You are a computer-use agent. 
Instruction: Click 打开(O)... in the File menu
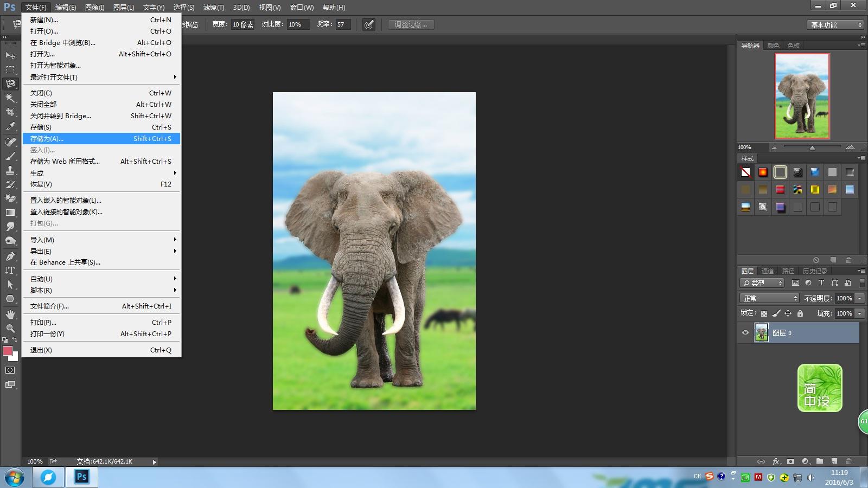click(44, 31)
